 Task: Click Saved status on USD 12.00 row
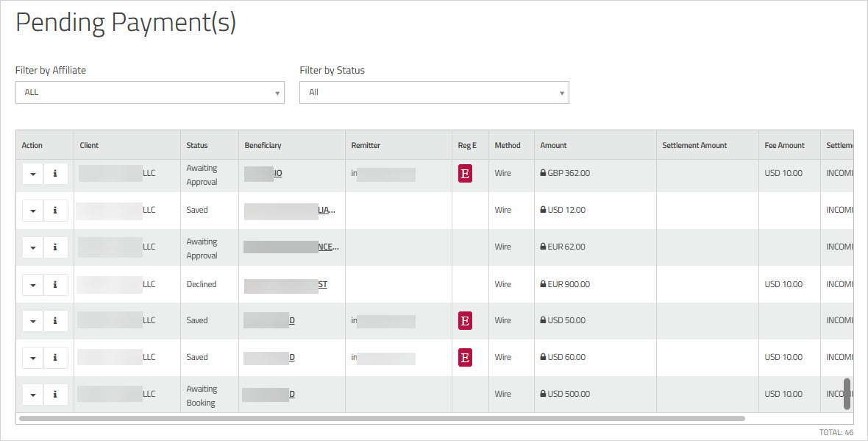pos(197,209)
